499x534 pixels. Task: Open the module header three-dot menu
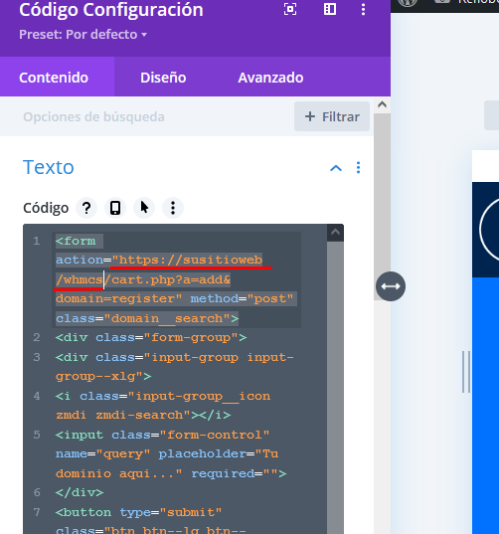(x=363, y=9)
